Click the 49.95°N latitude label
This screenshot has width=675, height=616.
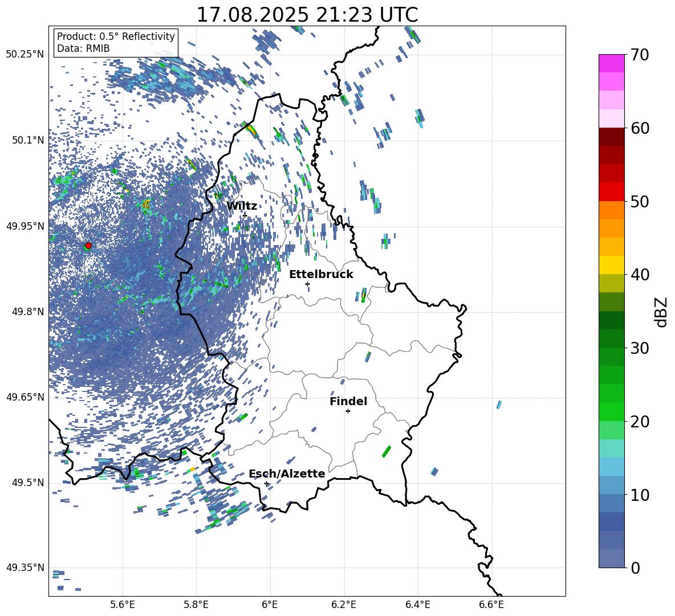coord(25,226)
